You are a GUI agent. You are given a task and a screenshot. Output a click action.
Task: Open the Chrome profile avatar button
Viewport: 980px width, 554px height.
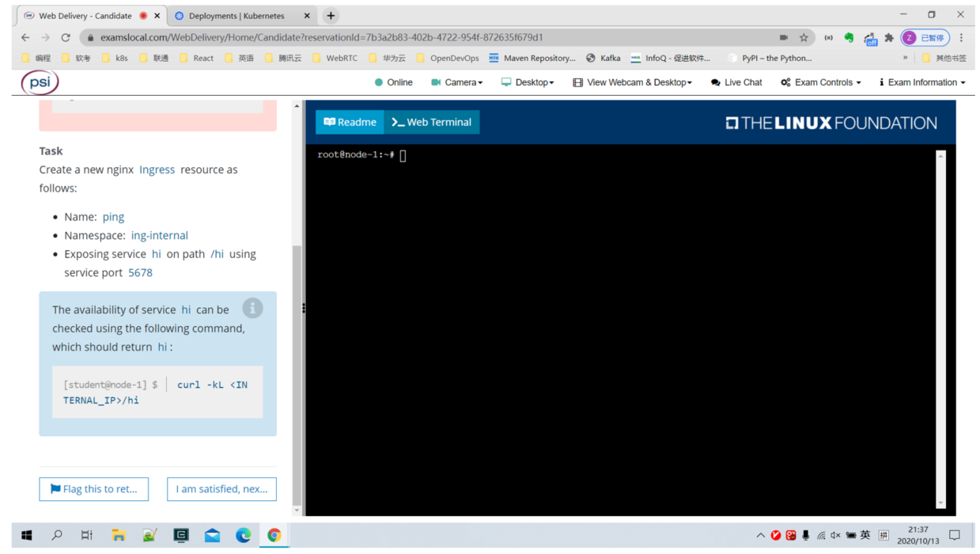coord(925,37)
